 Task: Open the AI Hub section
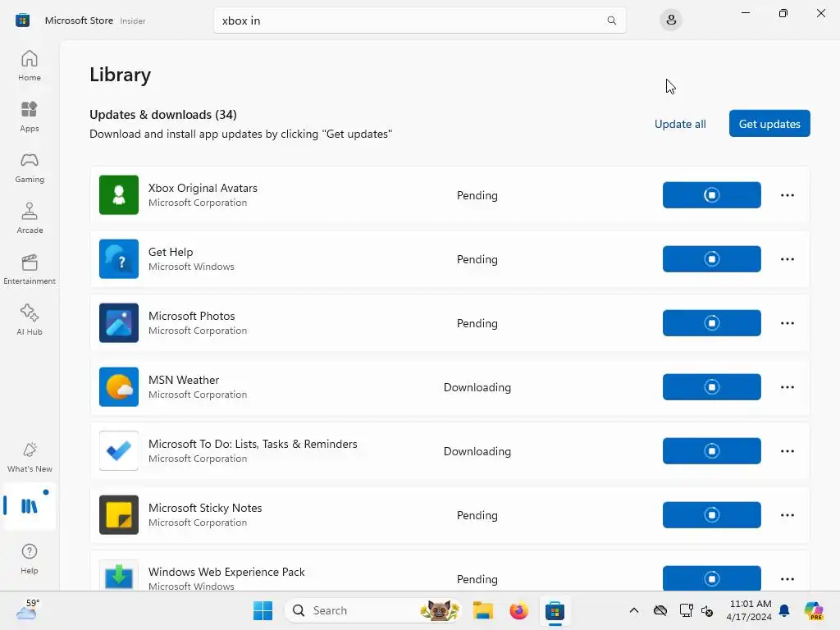pyautogui.click(x=30, y=321)
